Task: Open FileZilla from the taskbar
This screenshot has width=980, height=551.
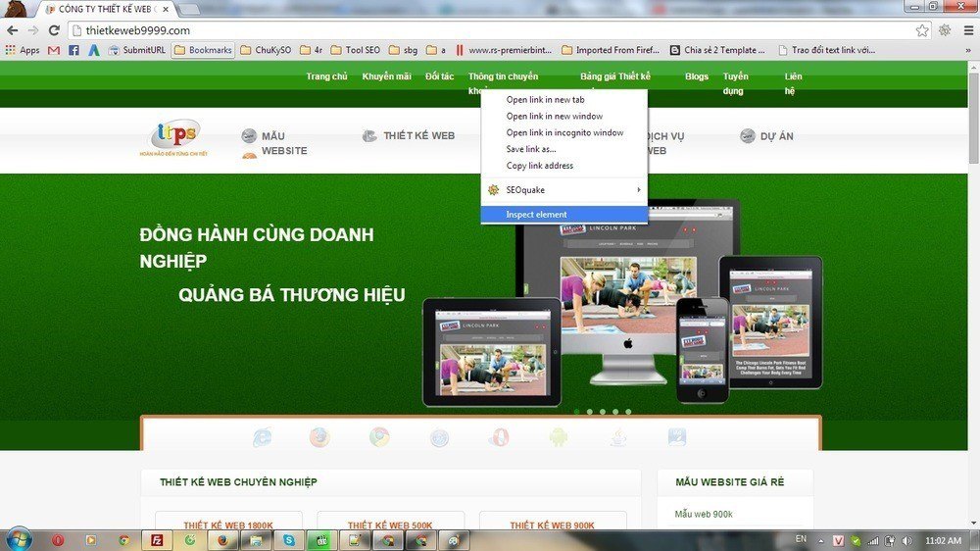Action: pyautogui.click(x=157, y=540)
